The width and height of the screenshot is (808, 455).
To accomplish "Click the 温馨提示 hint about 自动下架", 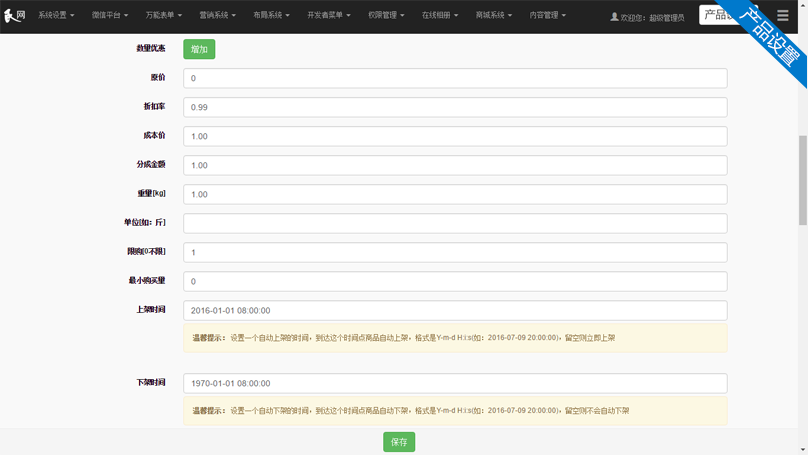I will click(x=455, y=411).
